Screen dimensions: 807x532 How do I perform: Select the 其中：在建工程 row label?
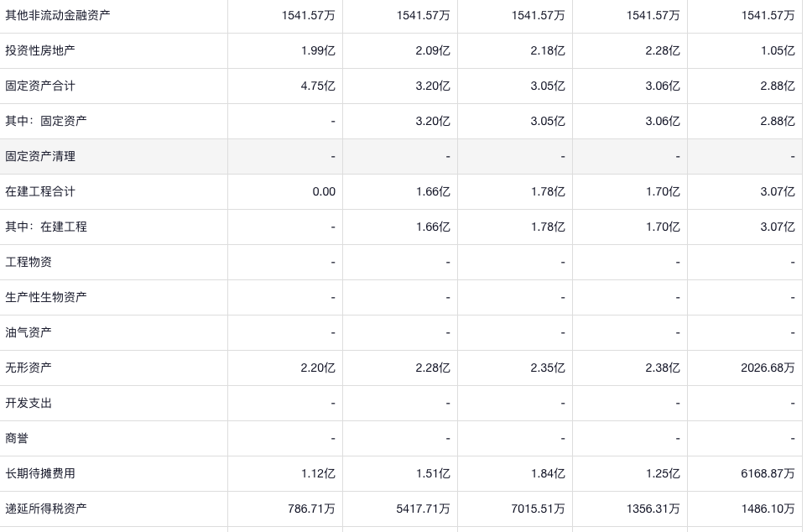pos(46,227)
